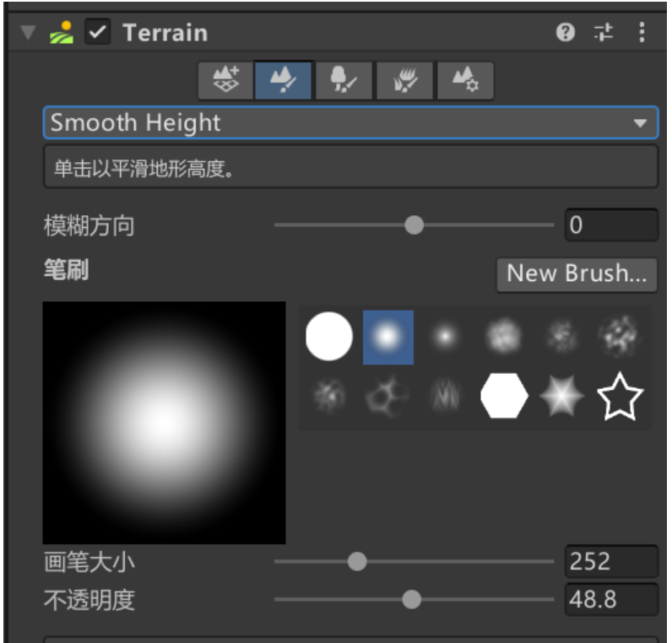Select the cloudy noise brush in top row fourth
This screenshot has width=672, height=643.
(503, 337)
